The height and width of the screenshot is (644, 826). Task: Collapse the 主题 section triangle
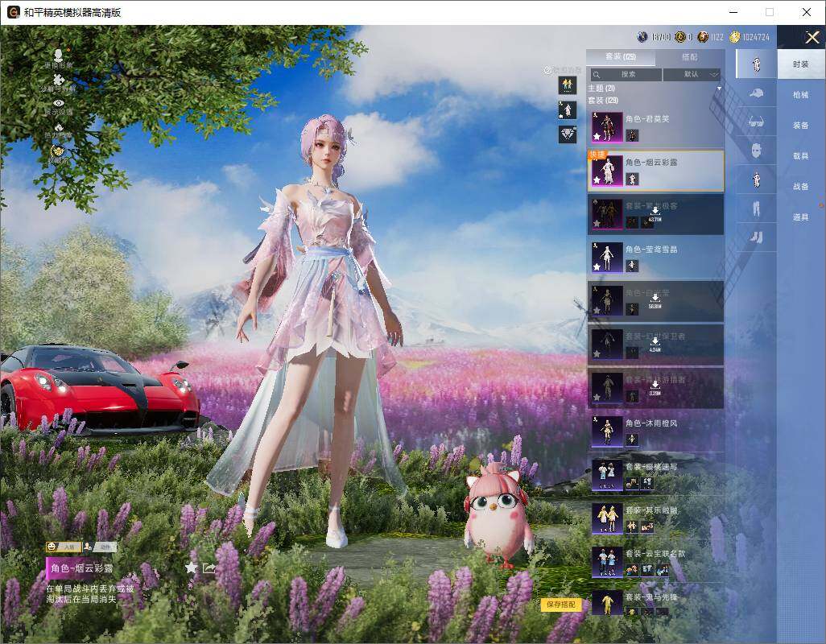[x=719, y=89]
